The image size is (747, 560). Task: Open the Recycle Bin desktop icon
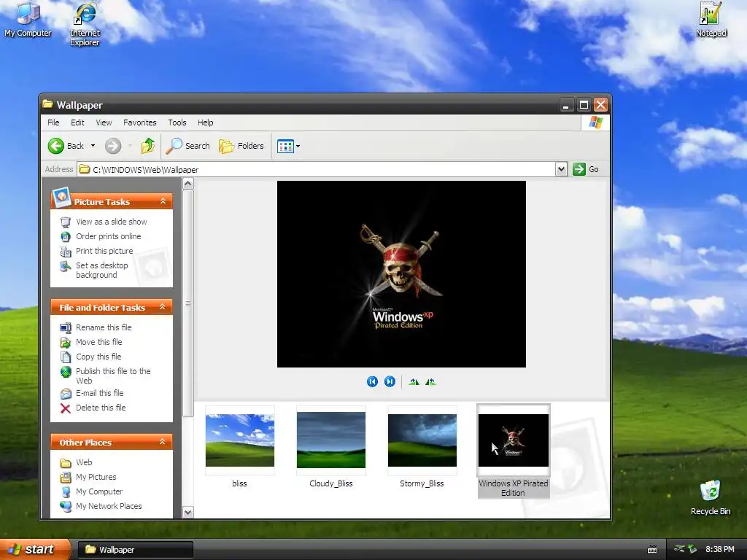(x=711, y=498)
